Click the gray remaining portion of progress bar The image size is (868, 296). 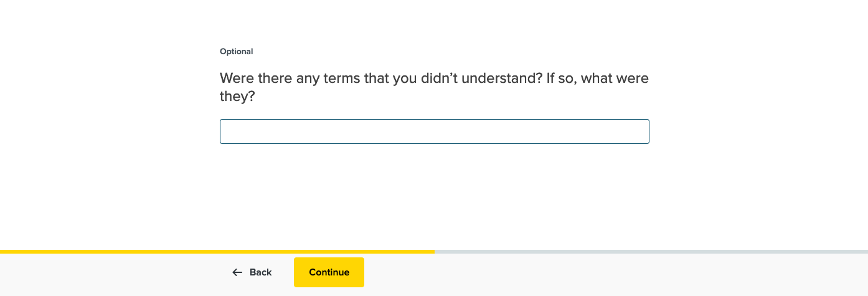click(651, 252)
